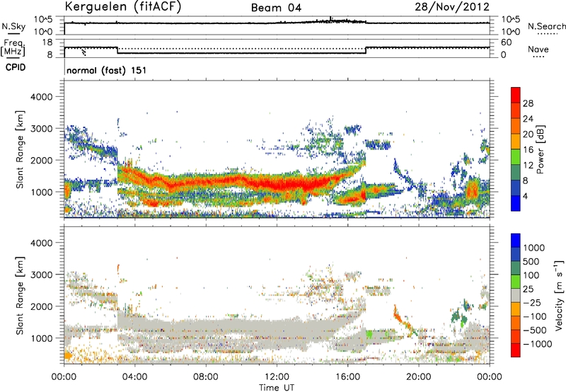
Task: Click the orange velocity streak near 19:00
Action: [404, 321]
